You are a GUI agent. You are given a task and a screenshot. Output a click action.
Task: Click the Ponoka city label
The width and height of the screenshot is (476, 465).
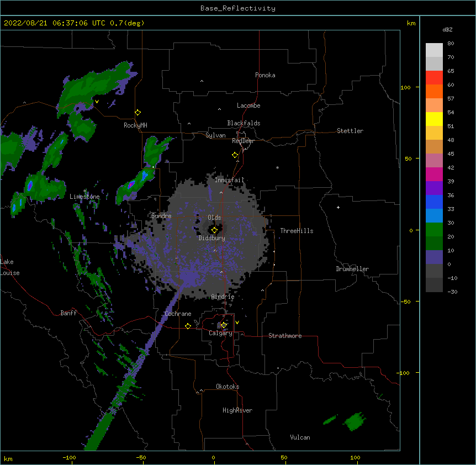coord(265,75)
